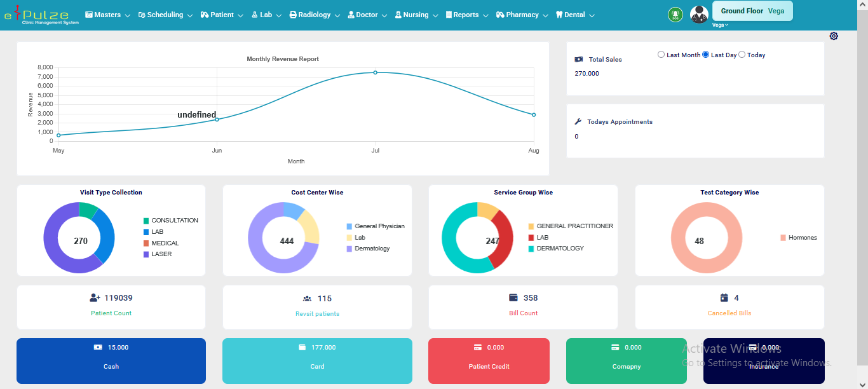The width and height of the screenshot is (868, 389).
Task: Click the Cancelled Bills calendar icon
Action: pyautogui.click(x=724, y=298)
